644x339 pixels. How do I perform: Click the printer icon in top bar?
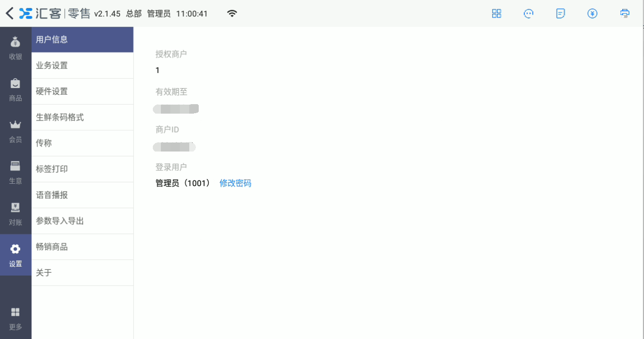tap(625, 14)
